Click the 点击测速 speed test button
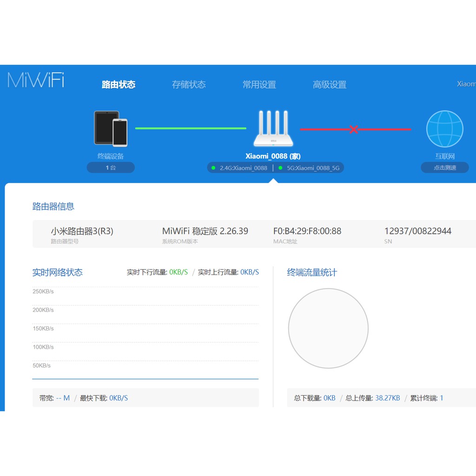Viewport: 476px width, 476px height. (445, 167)
